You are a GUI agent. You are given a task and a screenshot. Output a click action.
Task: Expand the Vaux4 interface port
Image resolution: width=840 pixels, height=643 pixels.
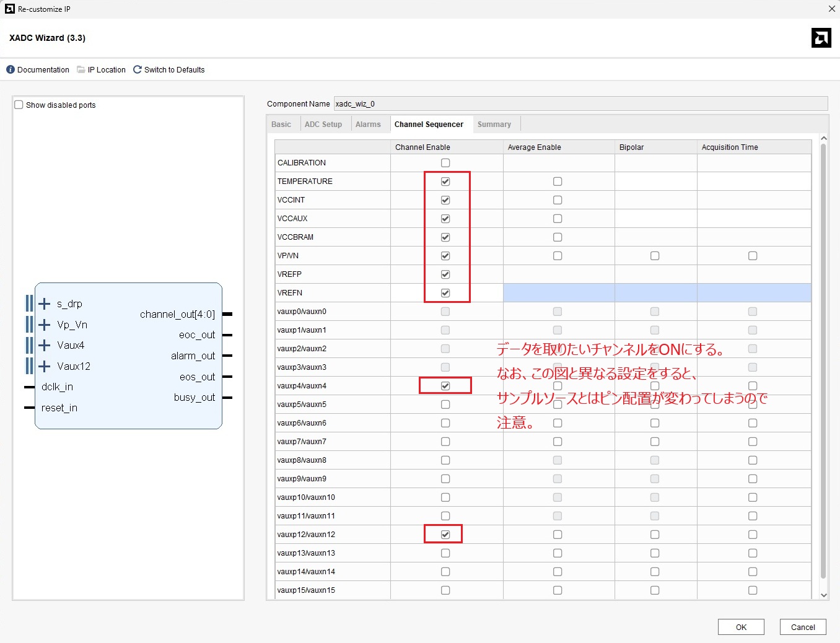(x=45, y=345)
